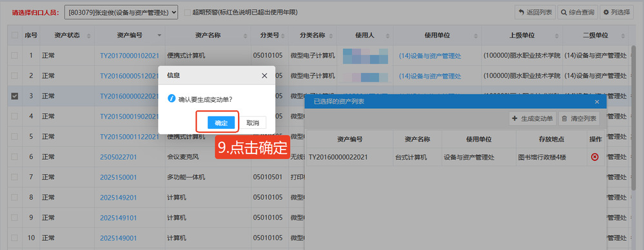The height and width of the screenshot is (250, 644).
Task: Click 确定 to confirm generating change order
Action: [221, 122]
